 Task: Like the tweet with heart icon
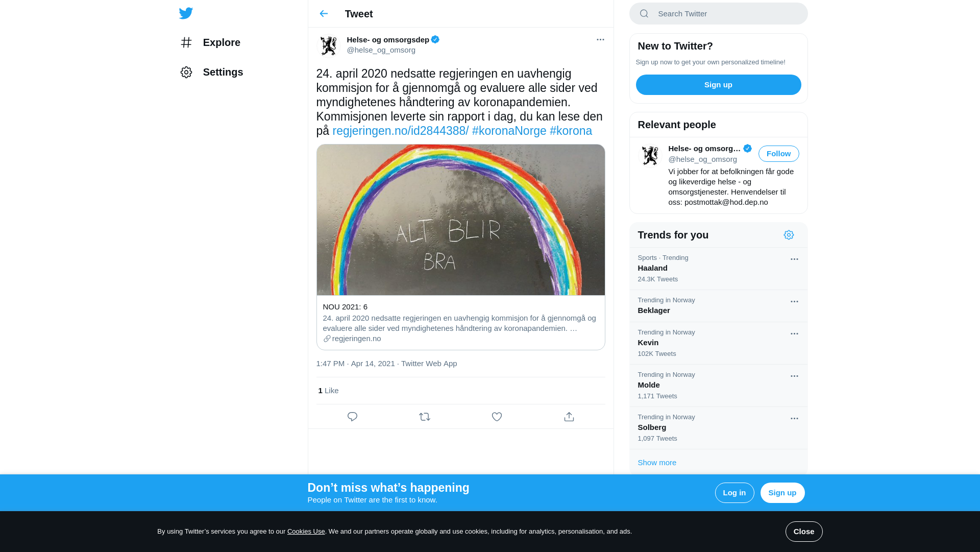pos(497,417)
